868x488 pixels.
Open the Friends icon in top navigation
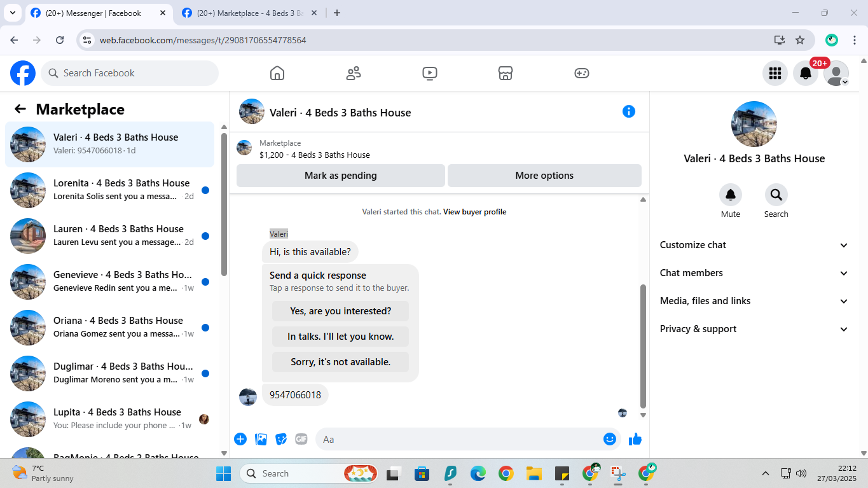[x=354, y=73]
